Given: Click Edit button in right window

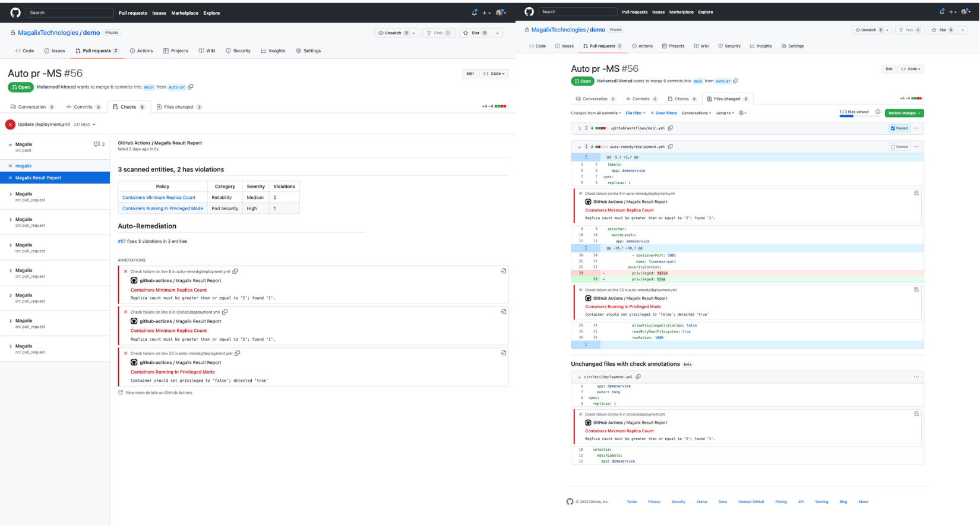Looking at the screenshot, I should click(x=889, y=69).
